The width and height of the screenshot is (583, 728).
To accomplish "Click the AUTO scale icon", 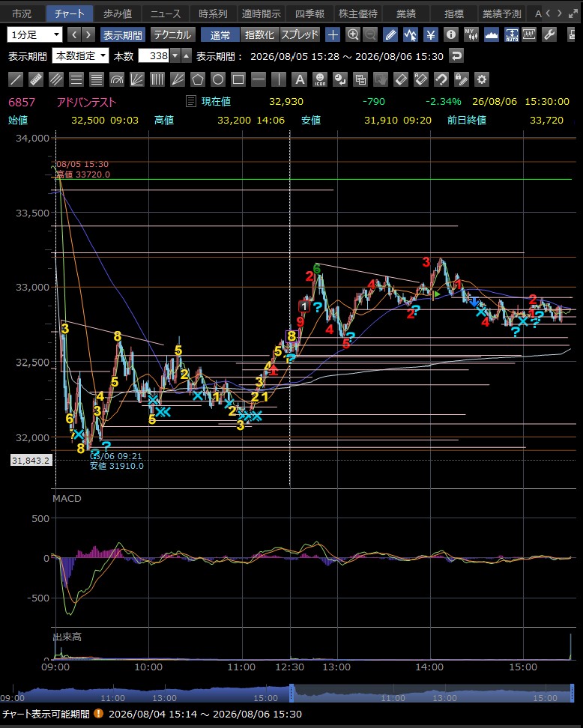I will (x=512, y=34).
